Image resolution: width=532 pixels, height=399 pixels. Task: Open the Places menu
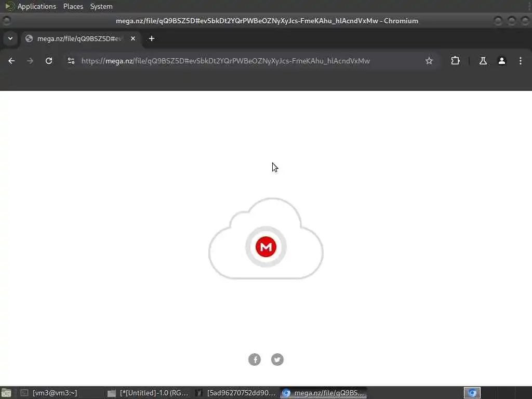(x=73, y=6)
